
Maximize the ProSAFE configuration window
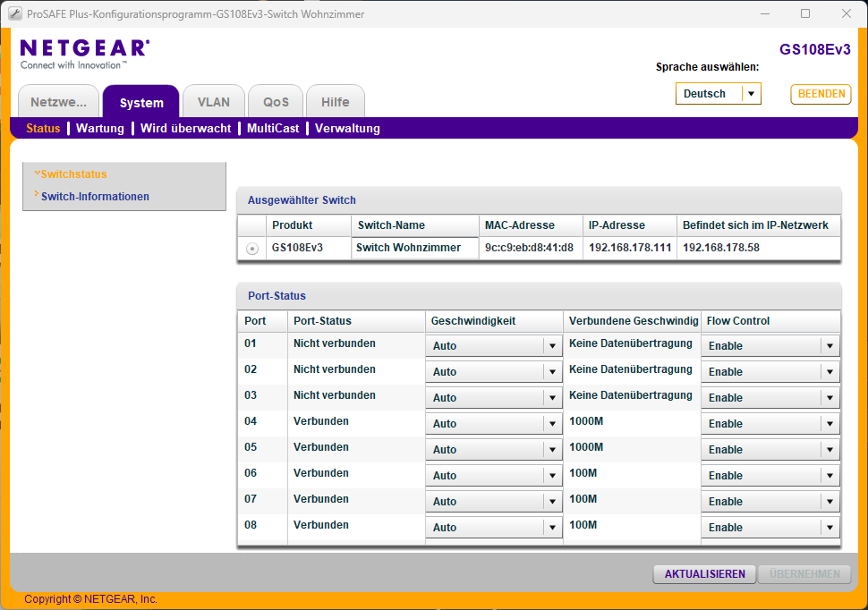pyautogui.click(x=805, y=13)
